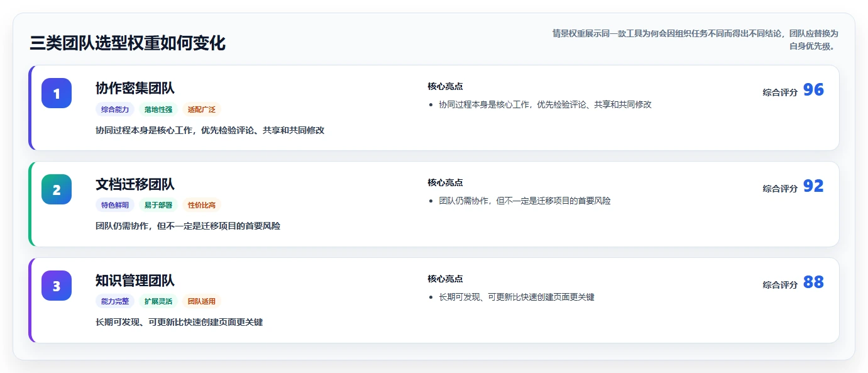868x373 pixels.
Task: Click the 特色鲜明 tag
Action: coord(115,205)
